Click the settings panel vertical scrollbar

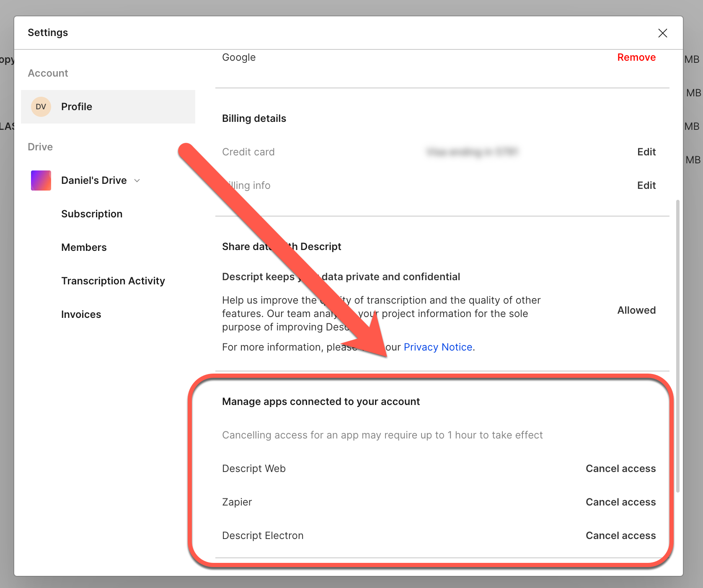[x=677, y=346]
